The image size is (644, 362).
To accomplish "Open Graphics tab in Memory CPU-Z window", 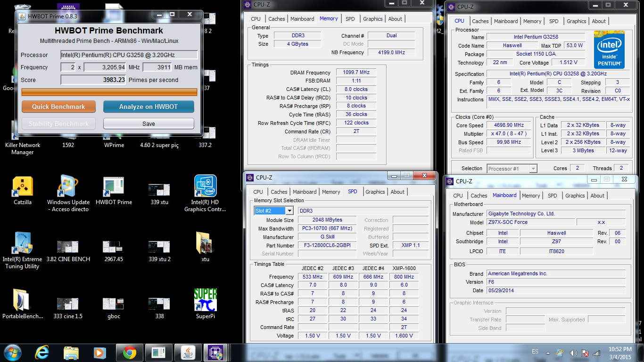I will [x=372, y=19].
